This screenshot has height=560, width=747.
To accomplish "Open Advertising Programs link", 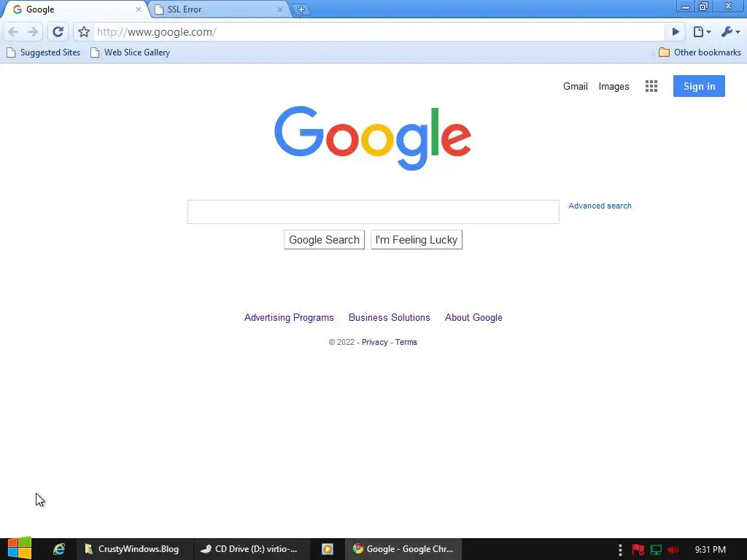I will click(289, 318).
